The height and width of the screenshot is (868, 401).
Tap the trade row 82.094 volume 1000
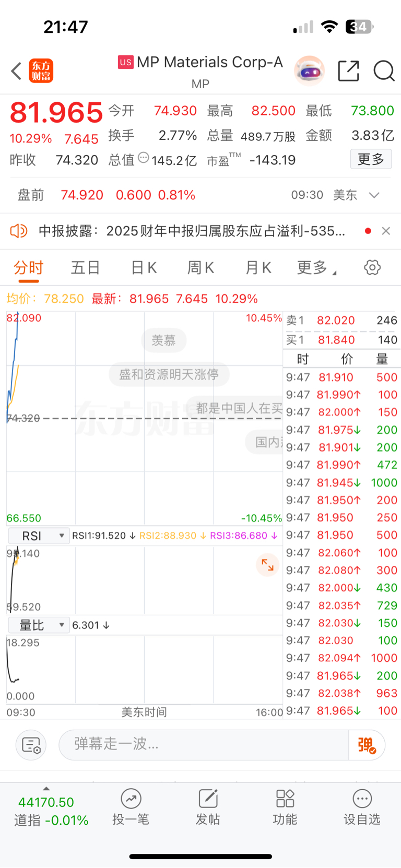pos(342,658)
